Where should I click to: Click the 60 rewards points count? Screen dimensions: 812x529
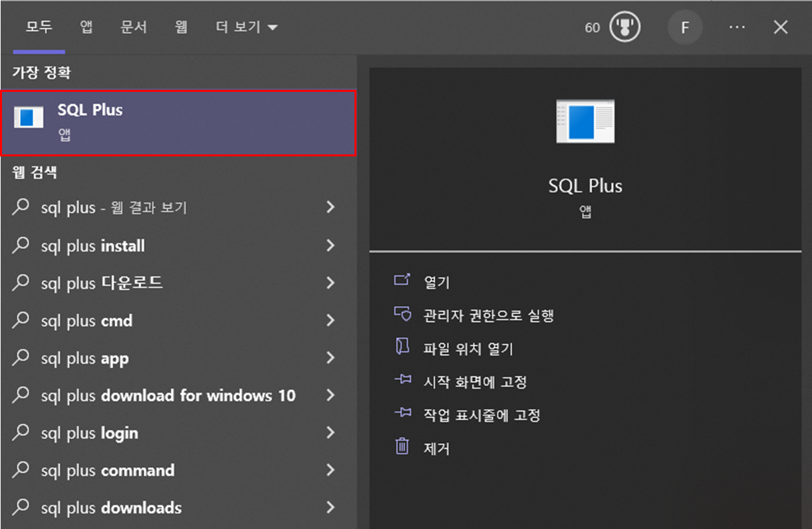click(x=592, y=27)
